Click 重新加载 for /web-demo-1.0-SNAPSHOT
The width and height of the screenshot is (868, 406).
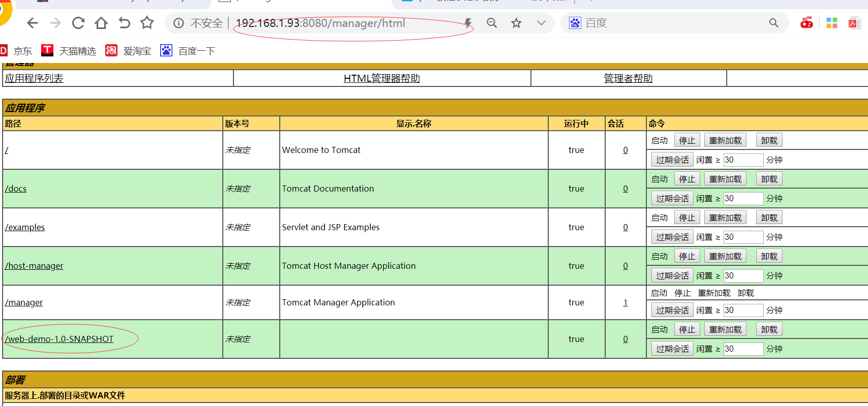[x=725, y=329]
